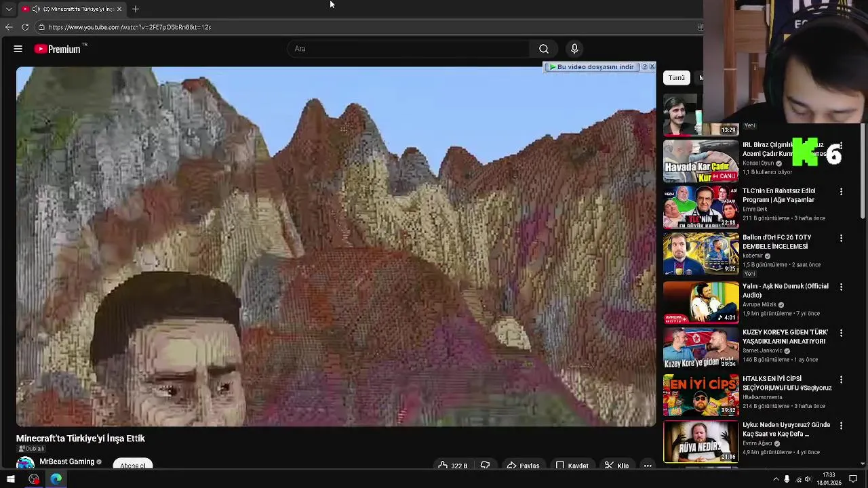Screen dimensions: 868x488
Task: Click the Bu video dosyasını indir button
Action: [x=591, y=67]
